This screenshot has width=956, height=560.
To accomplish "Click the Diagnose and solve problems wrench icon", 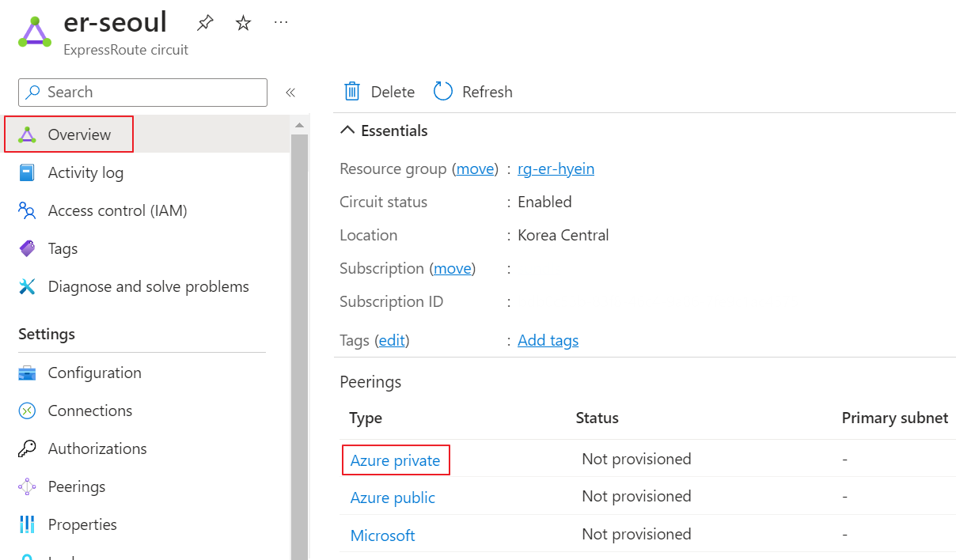I will click(x=28, y=286).
